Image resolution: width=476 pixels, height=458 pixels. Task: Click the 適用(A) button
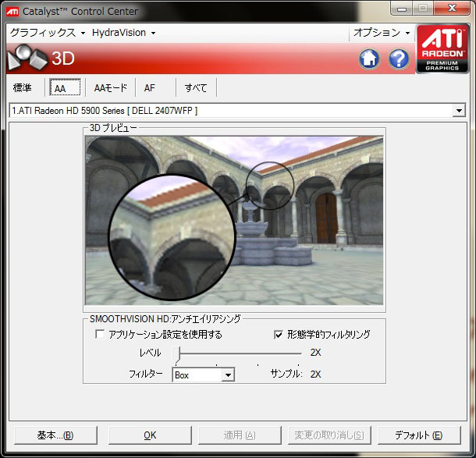tap(240, 435)
